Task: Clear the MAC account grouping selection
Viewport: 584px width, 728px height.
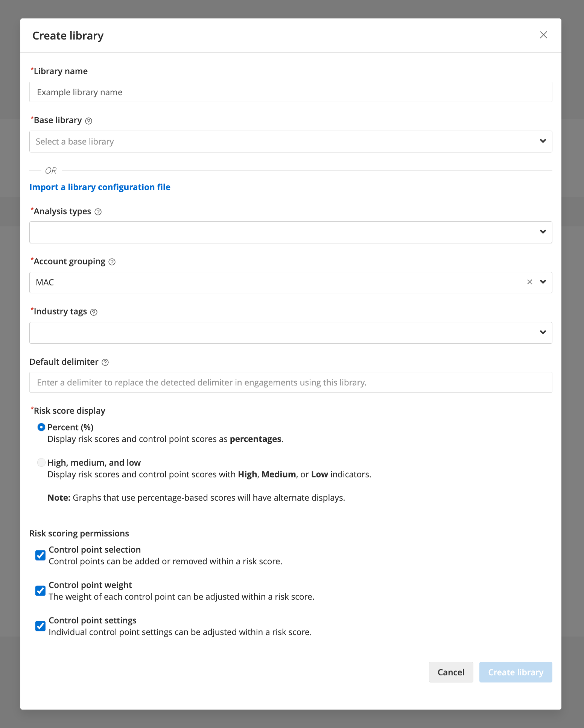Action: [529, 282]
